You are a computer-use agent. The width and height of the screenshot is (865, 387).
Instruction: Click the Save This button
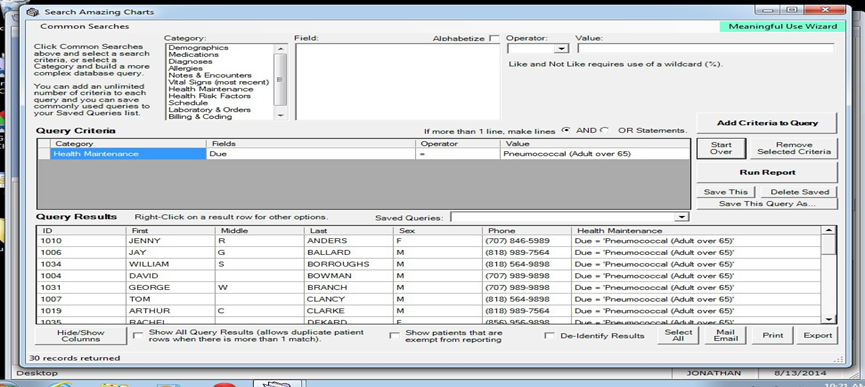pyautogui.click(x=725, y=192)
